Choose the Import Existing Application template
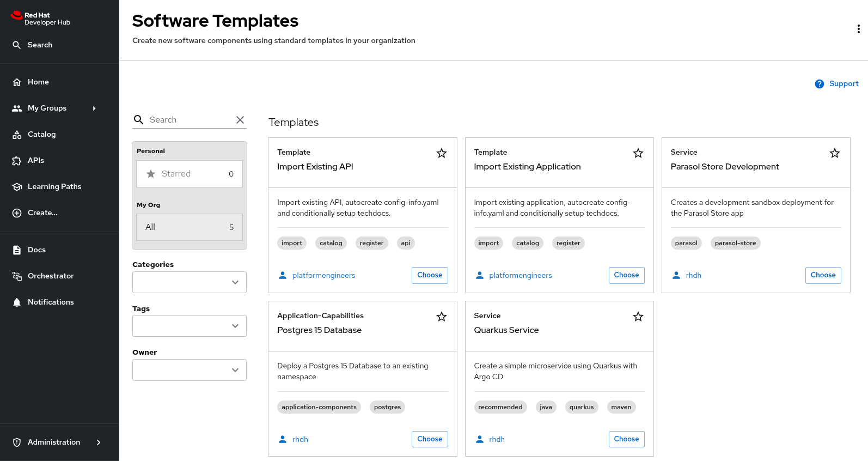Image resolution: width=868 pixels, height=461 pixels. coord(626,275)
